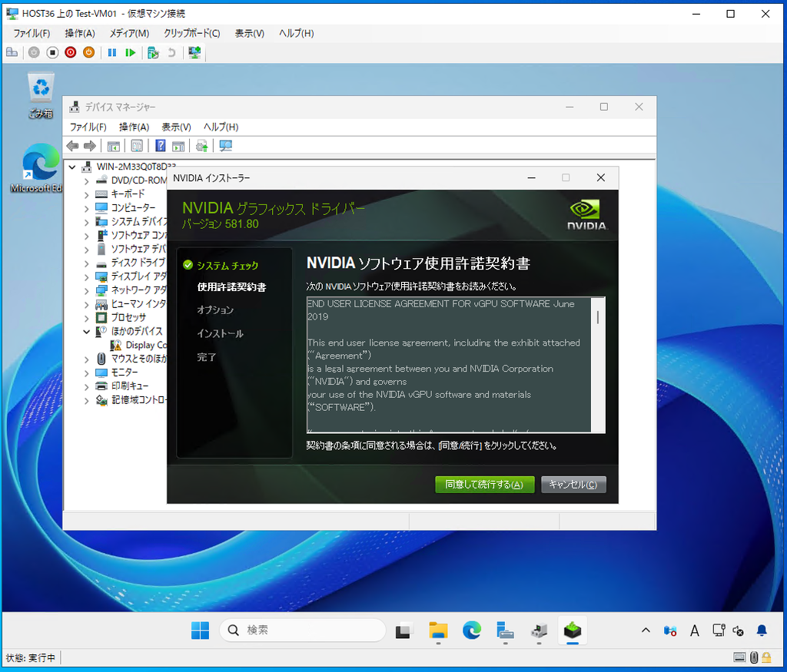The width and height of the screenshot is (787, 672).
Task: Open 表示(V) menu in Device Manager
Action: coord(176,127)
